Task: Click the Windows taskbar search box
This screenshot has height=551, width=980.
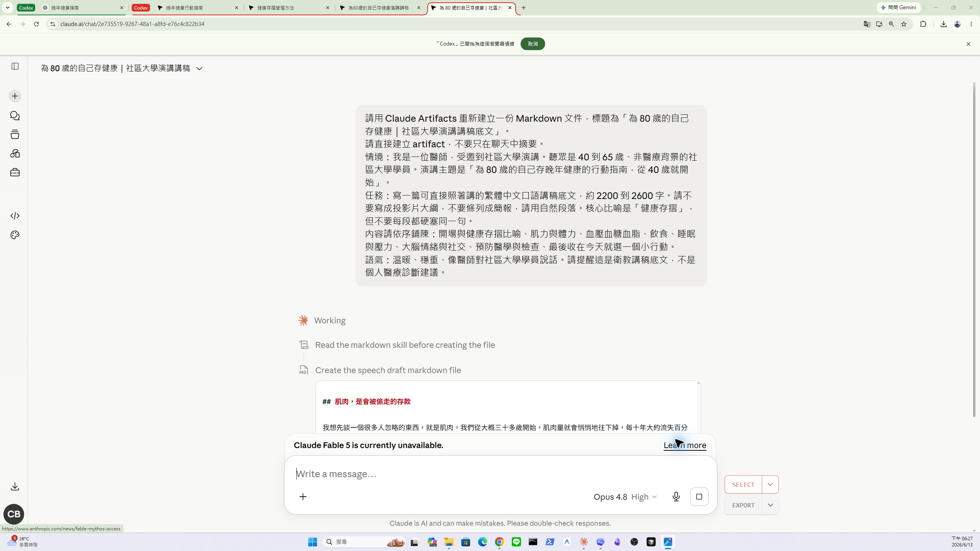Action: (x=364, y=542)
